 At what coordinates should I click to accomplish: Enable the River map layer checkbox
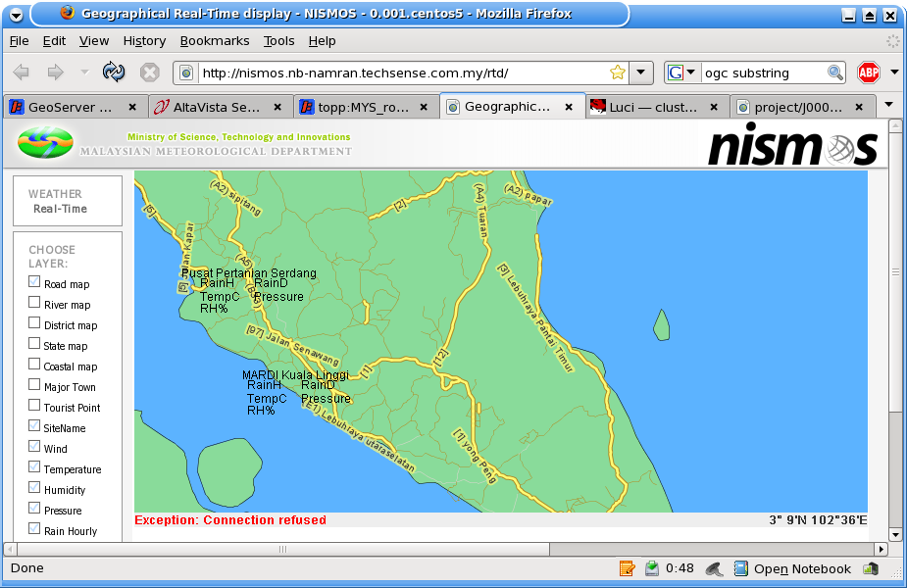click(34, 304)
